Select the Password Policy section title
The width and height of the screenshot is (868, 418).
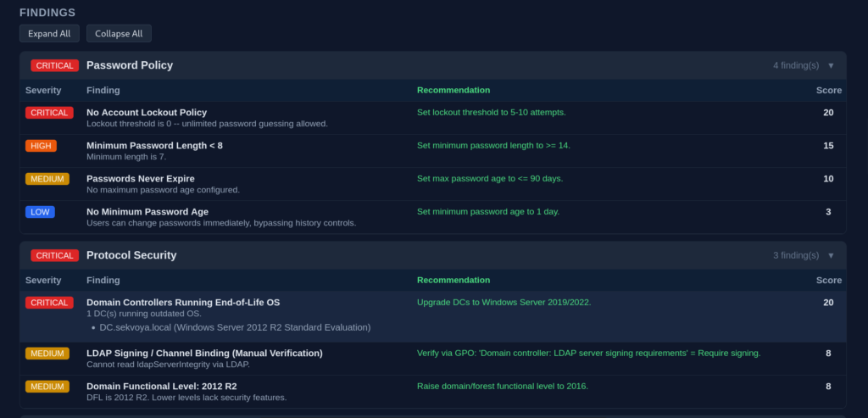(x=130, y=65)
